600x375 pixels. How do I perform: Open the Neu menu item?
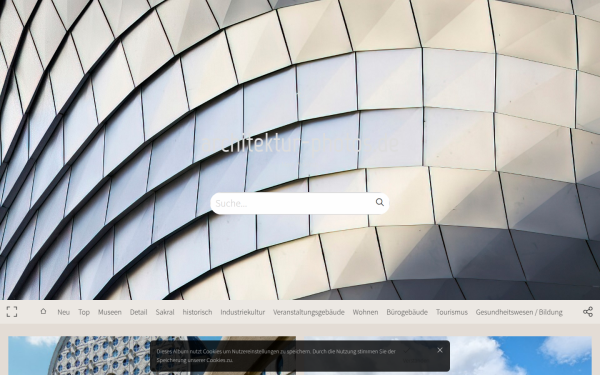64,312
